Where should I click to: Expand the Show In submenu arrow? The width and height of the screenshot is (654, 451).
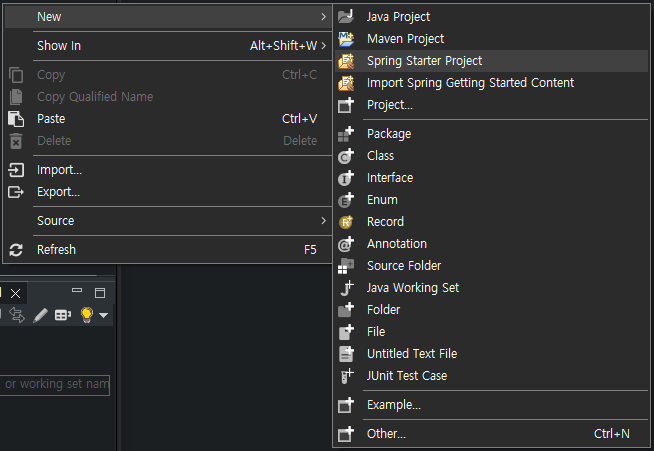tap(323, 45)
